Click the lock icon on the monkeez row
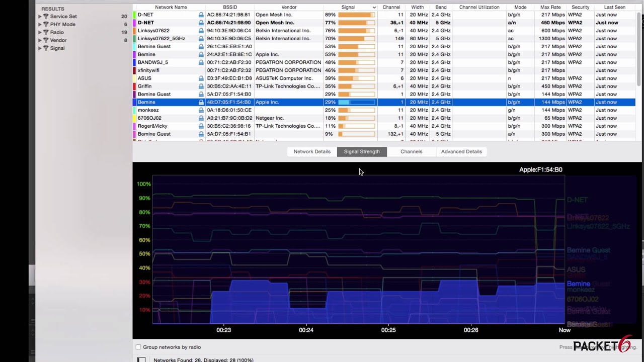 [x=201, y=110]
